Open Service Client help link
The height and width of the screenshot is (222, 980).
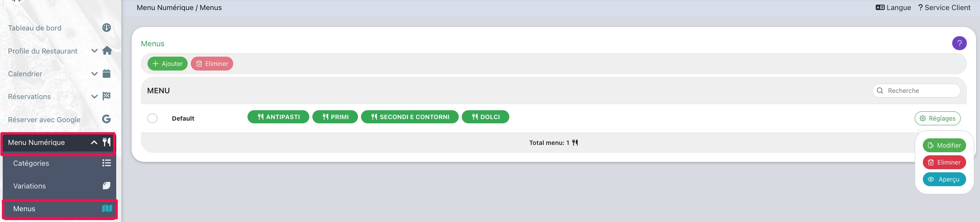944,8
